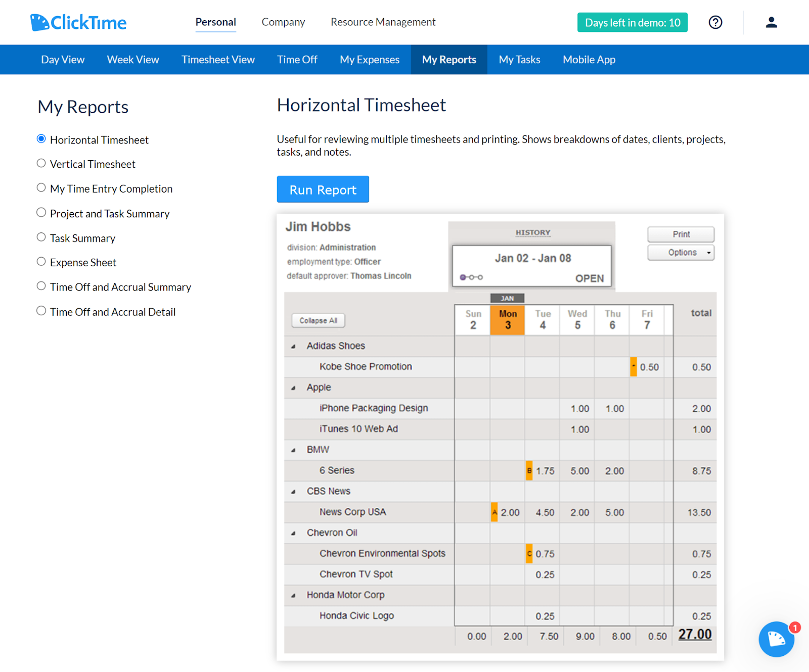Select Task Summary radio button
The height and width of the screenshot is (672, 809).
(41, 237)
